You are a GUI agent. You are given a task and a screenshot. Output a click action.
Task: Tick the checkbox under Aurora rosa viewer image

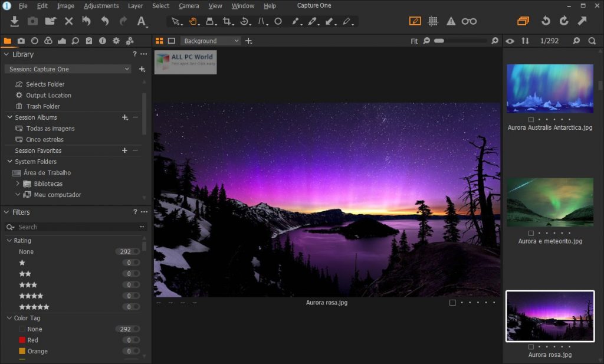pyautogui.click(x=452, y=303)
